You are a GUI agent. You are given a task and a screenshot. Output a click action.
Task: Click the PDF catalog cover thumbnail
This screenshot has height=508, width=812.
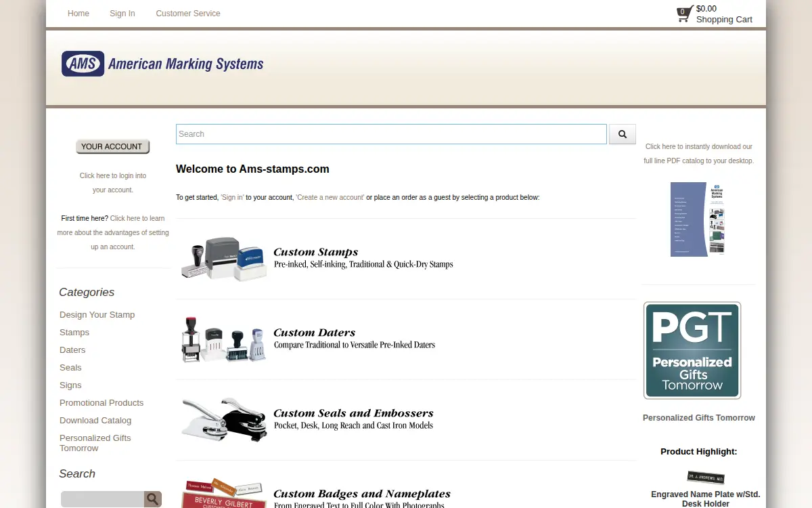coord(698,219)
